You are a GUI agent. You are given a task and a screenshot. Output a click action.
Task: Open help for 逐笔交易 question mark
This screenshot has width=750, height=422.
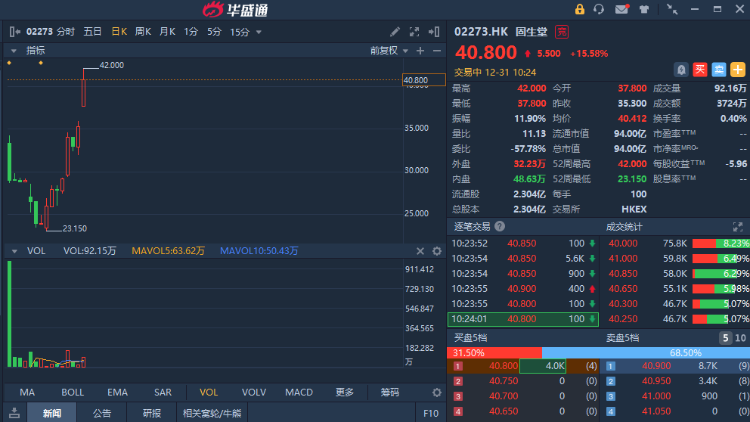pyautogui.click(x=499, y=227)
